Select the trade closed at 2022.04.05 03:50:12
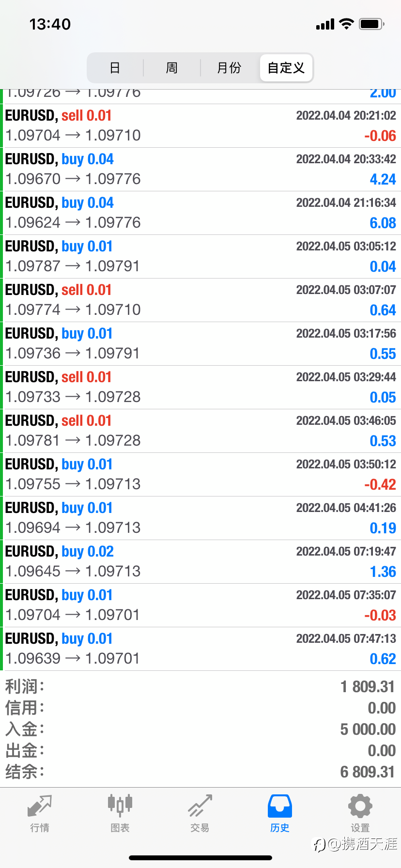The width and height of the screenshot is (401, 868). pyautogui.click(x=200, y=474)
